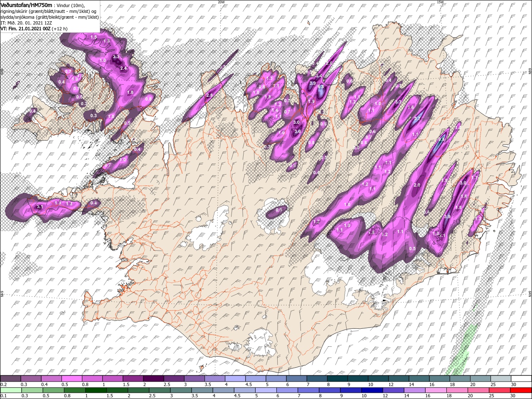Screen dimensions: 532x399
Task: Click the 'slydda/snjókoma' legend description line
Action: [x=49, y=17]
